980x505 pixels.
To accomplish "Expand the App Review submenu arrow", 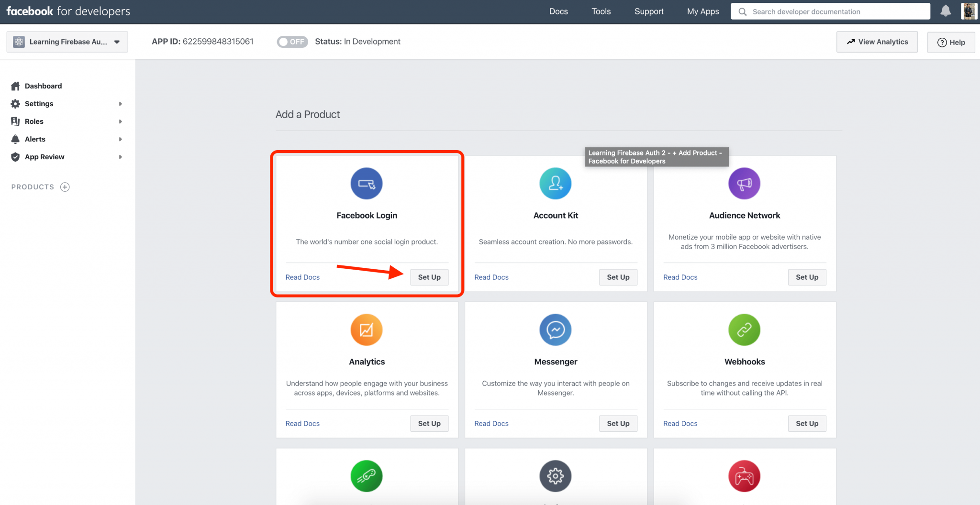I will pyautogui.click(x=121, y=157).
